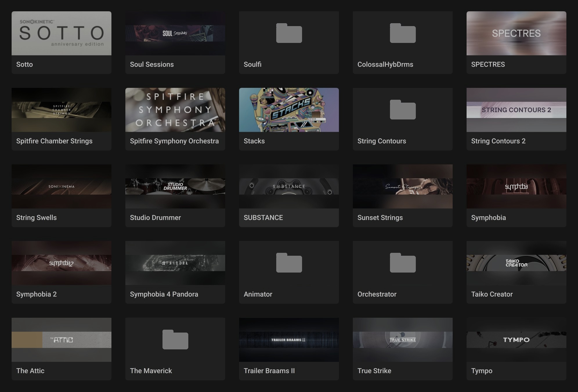This screenshot has width=578, height=392.
Task: Open the Orchestrator folder icon
Action: click(x=403, y=263)
